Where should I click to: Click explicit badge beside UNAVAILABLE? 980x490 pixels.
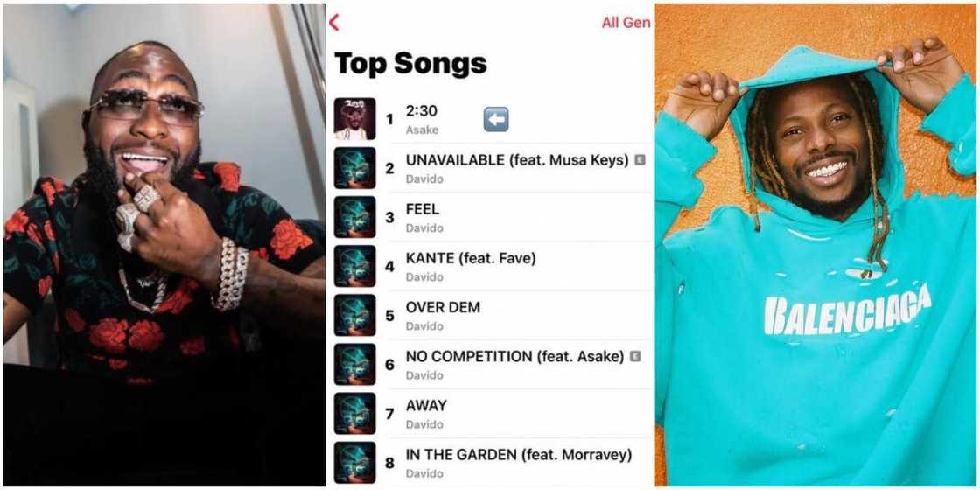tap(640, 160)
